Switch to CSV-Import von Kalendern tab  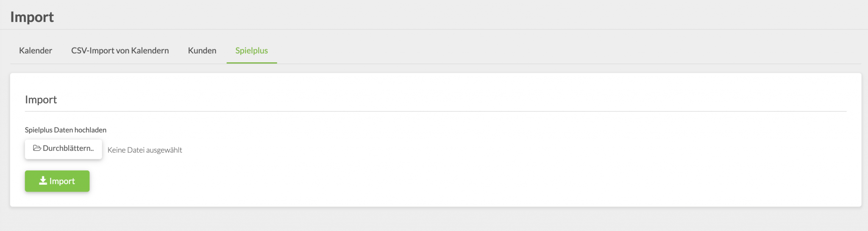(x=120, y=51)
